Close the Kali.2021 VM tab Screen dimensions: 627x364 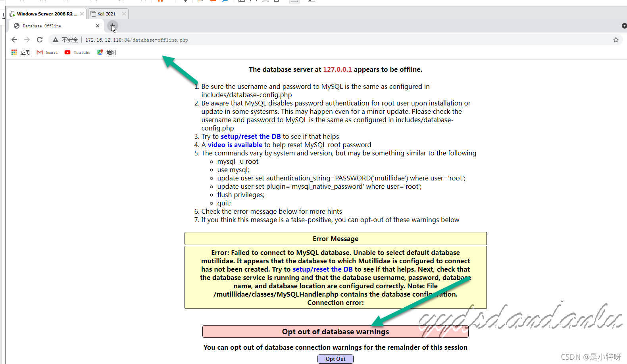tap(124, 14)
